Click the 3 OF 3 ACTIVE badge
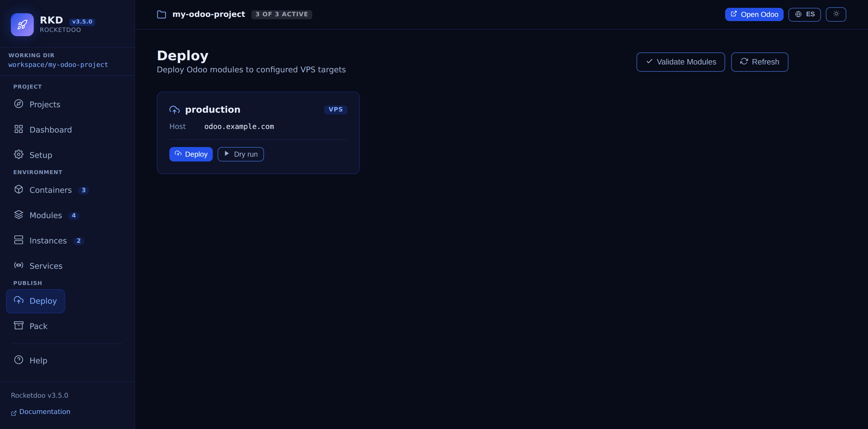The height and width of the screenshot is (429, 868). 282,14
